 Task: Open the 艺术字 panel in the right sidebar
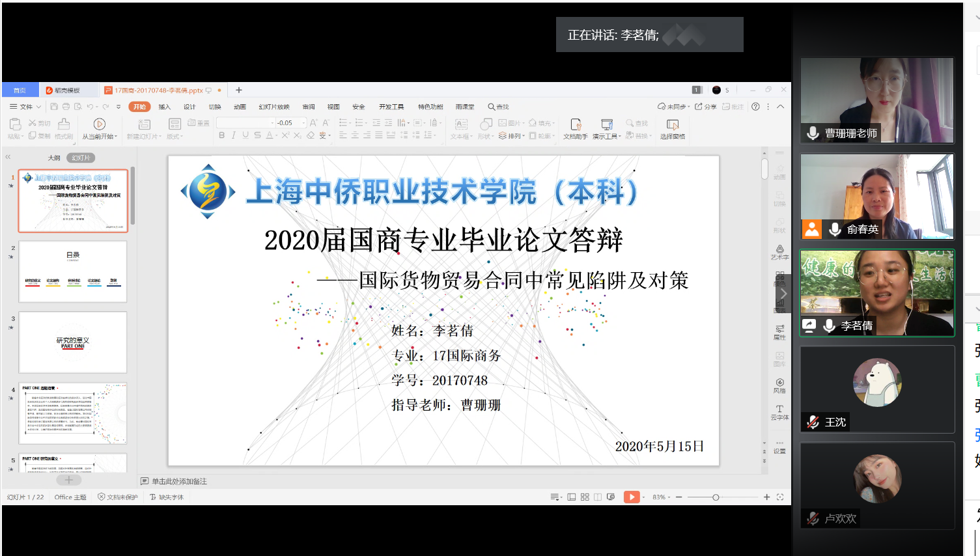[x=779, y=252]
